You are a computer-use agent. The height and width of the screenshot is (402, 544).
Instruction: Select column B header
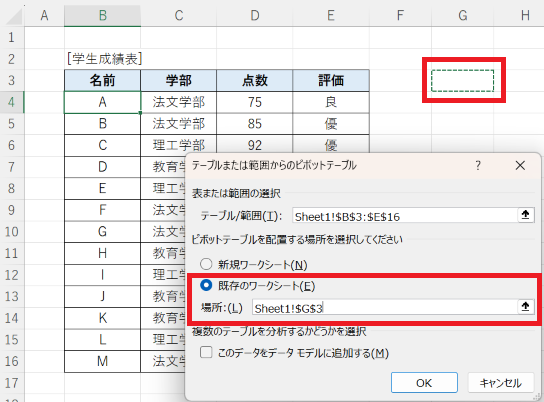pyautogui.click(x=102, y=16)
